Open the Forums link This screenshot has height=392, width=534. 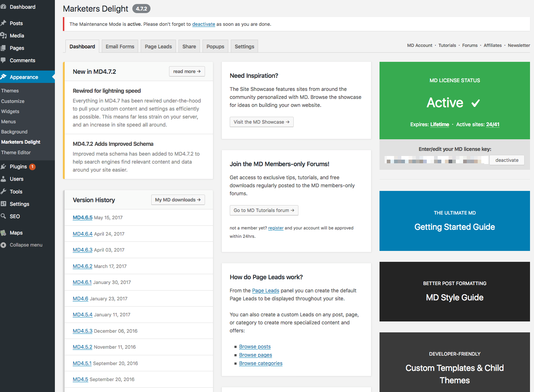click(x=470, y=45)
